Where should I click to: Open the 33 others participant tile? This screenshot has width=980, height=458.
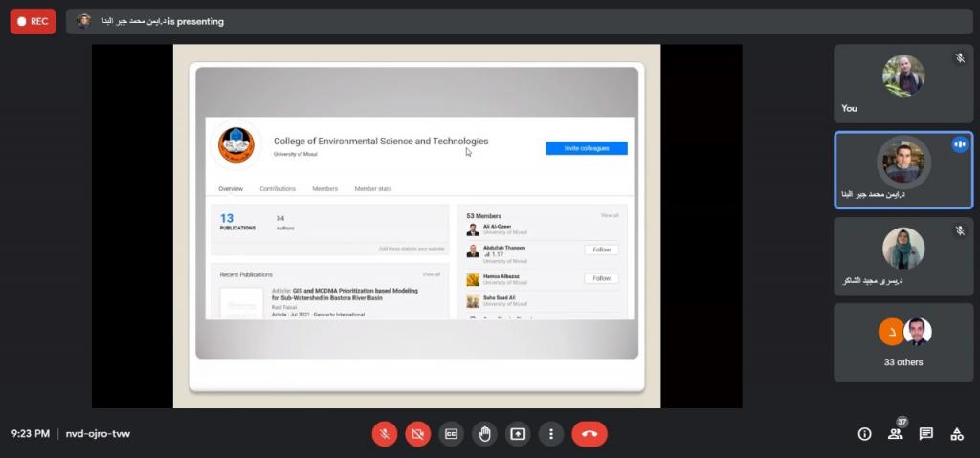click(x=903, y=342)
